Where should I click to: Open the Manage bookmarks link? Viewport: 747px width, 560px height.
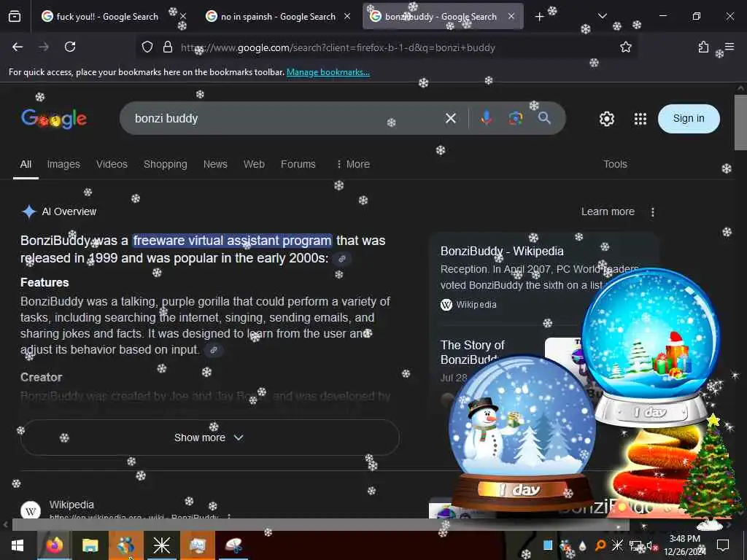click(x=328, y=72)
